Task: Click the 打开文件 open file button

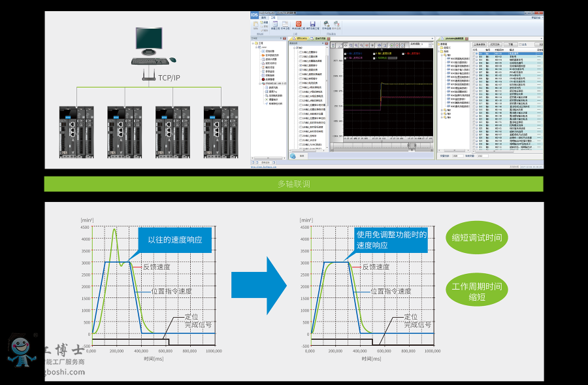Action: click(495, 44)
